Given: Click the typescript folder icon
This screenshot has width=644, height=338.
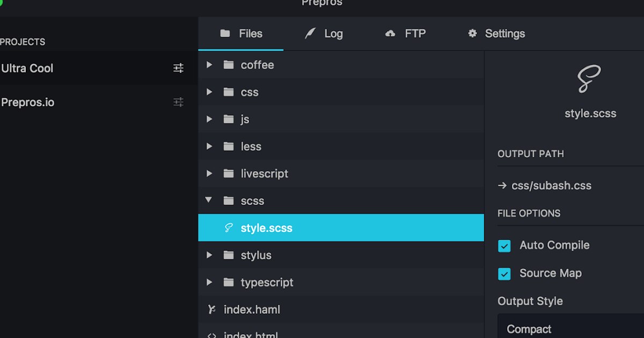Looking at the screenshot, I should pyautogui.click(x=229, y=282).
